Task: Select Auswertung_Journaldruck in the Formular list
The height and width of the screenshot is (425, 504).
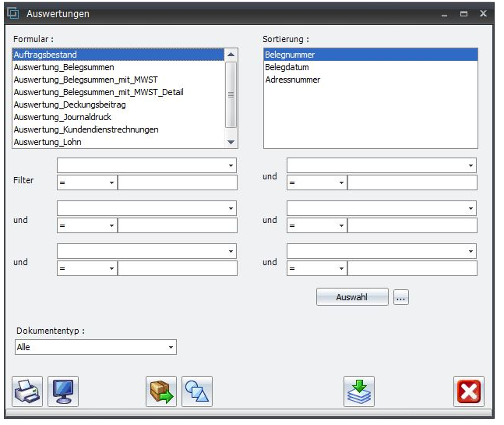Action: [62, 117]
